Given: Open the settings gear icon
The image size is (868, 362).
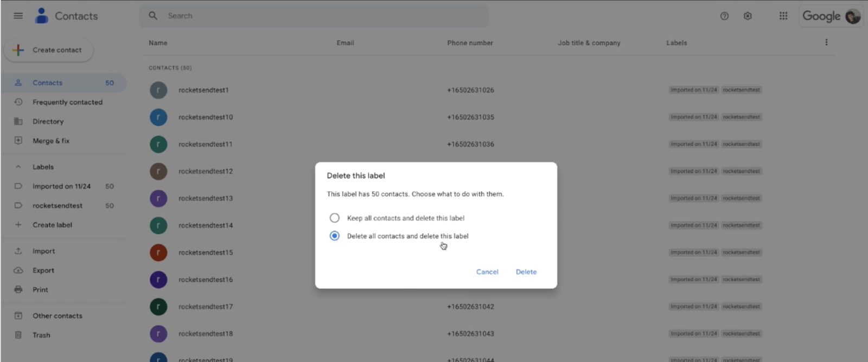Looking at the screenshot, I should click(x=748, y=16).
